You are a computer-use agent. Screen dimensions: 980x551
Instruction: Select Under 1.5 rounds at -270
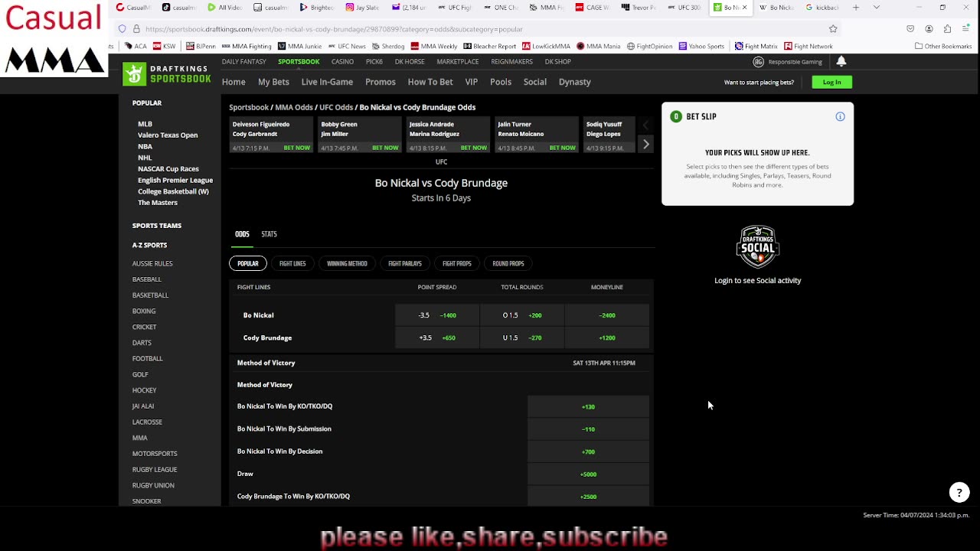point(522,337)
